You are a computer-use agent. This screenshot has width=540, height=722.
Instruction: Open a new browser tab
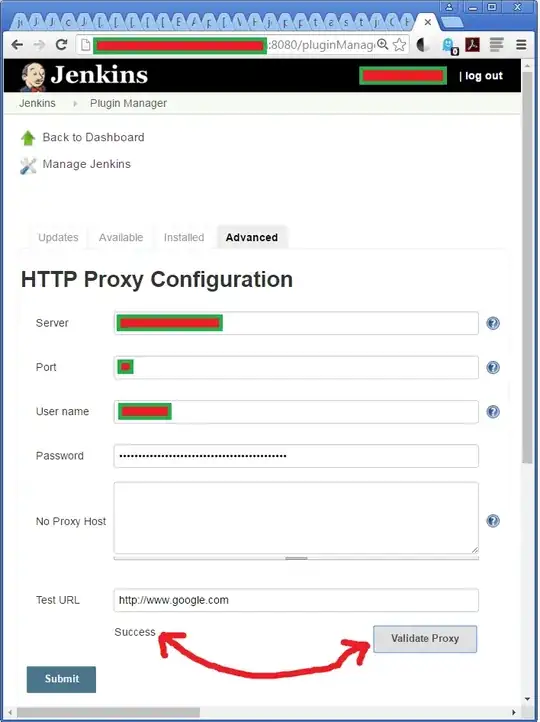452,22
